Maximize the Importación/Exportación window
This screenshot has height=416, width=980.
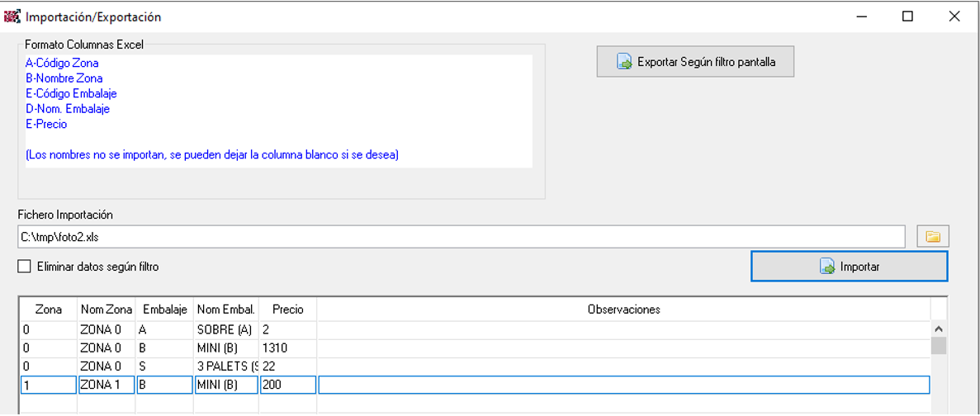coord(907,17)
